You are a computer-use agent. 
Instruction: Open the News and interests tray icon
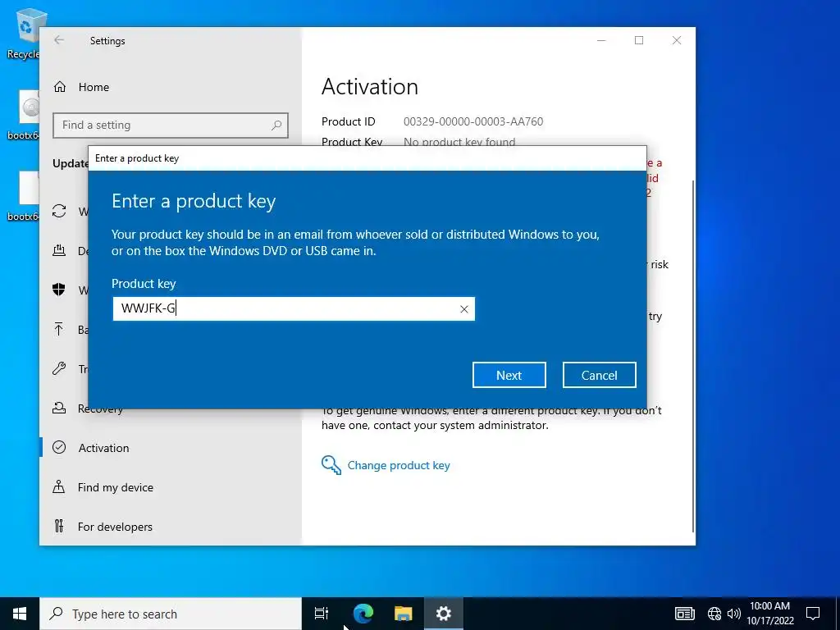pos(685,614)
